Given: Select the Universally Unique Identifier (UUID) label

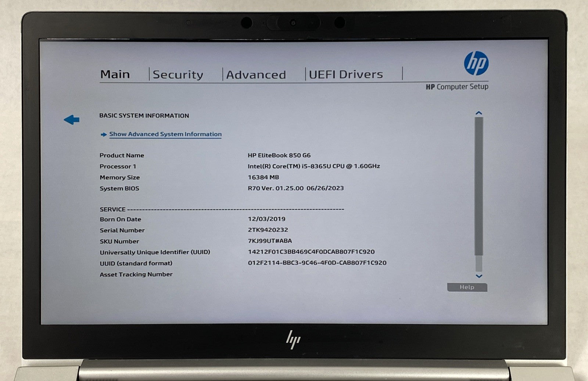Looking at the screenshot, I should 155,252.
